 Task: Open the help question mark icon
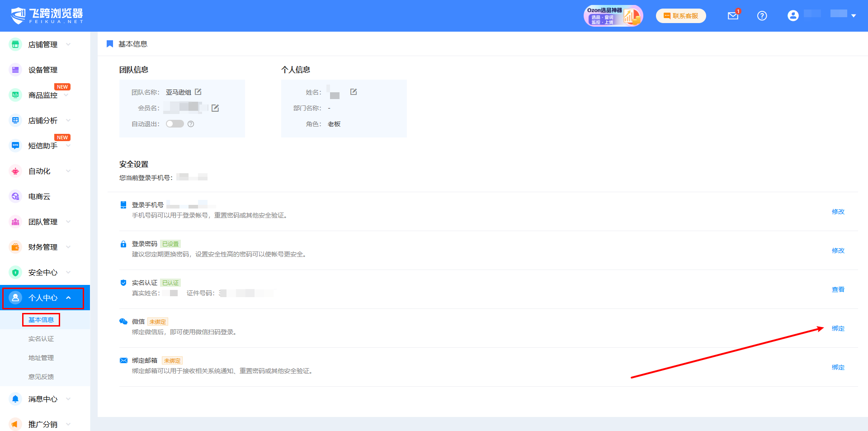pyautogui.click(x=762, y=16)
